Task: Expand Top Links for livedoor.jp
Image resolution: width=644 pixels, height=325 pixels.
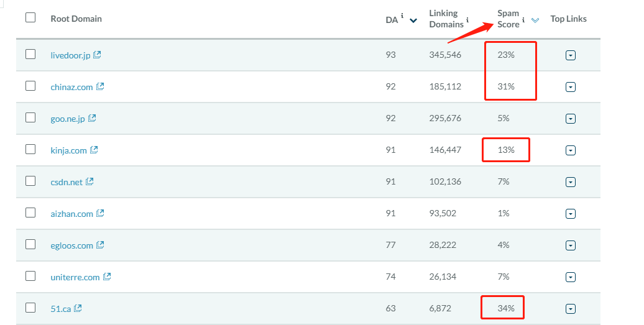Action: [571, 55]
